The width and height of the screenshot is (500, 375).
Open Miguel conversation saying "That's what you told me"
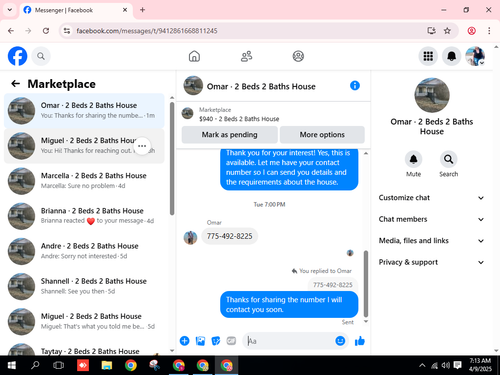point(84,322)
